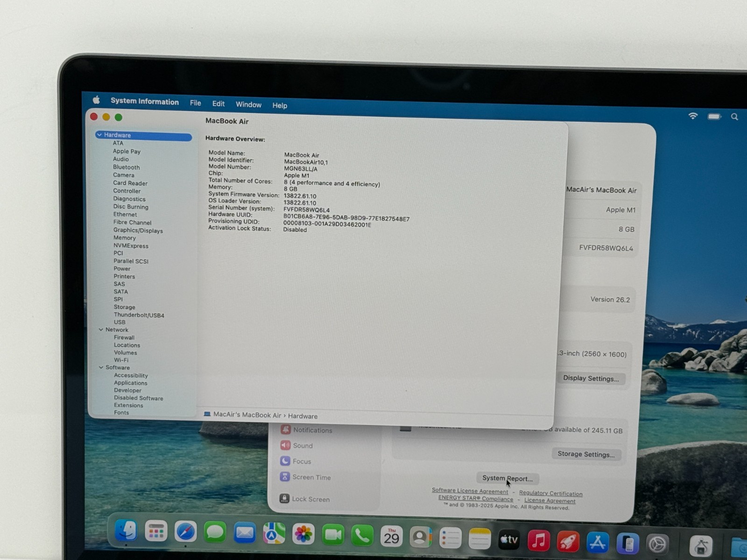
Task: Select Extensions under Software
Action: (128, 406)
